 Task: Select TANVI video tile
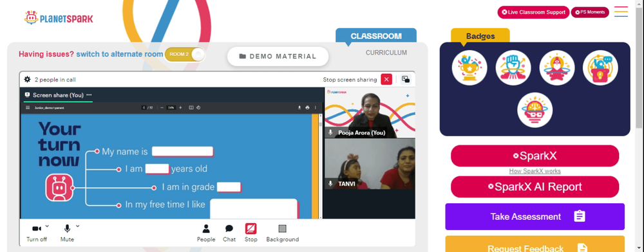(x=370, y=164)
